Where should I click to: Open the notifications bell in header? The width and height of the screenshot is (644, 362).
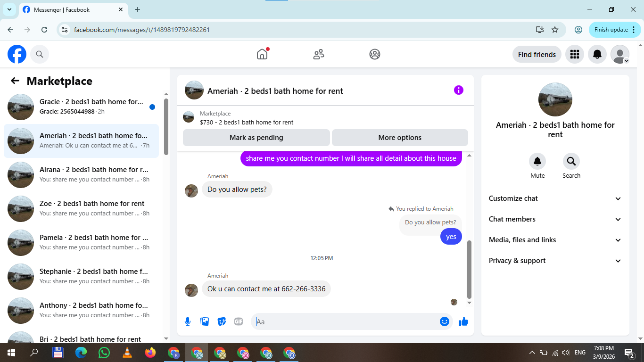[x=597, y=54]
